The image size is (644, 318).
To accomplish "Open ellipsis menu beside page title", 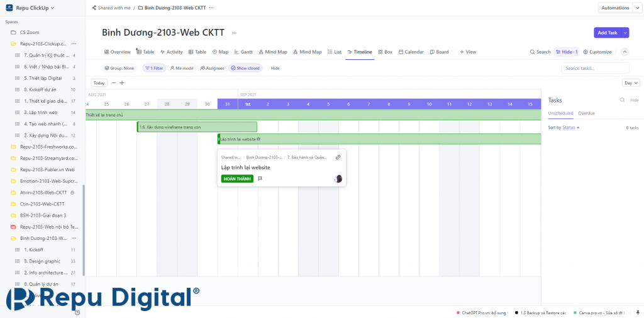I will [234, 33].
